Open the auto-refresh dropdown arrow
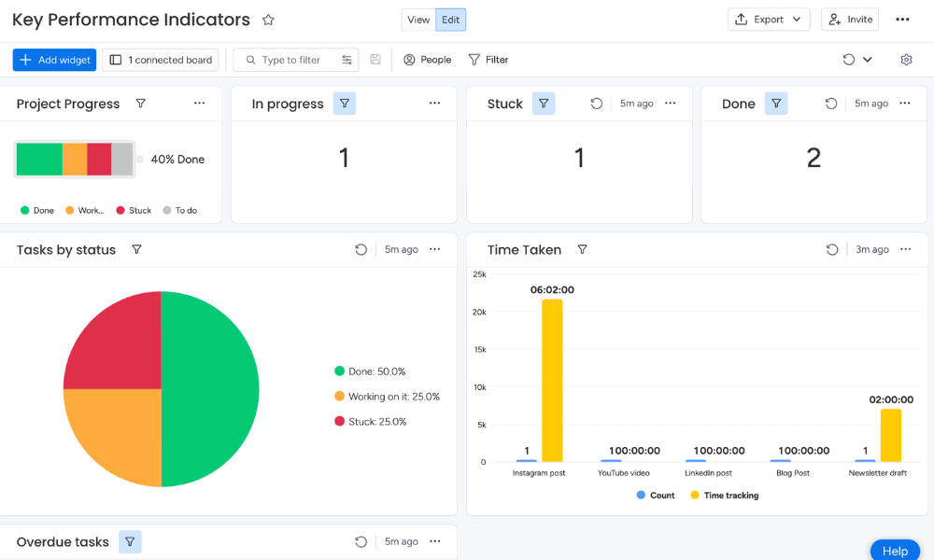The image size is (934, 560). click(868, 60)
